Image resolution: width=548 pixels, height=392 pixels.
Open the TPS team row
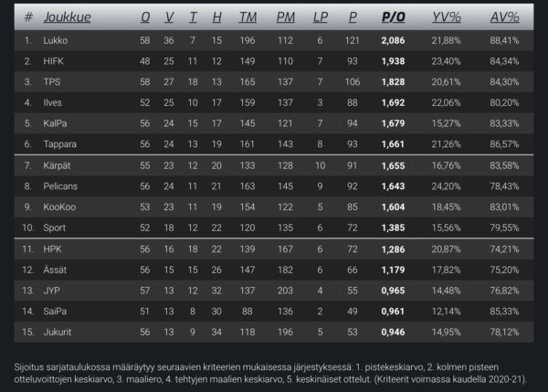tap(53, 82)
